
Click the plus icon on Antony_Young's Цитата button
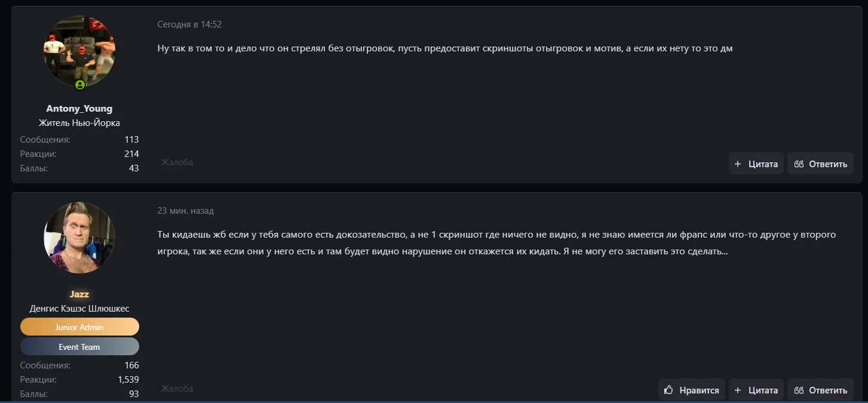click(x=738, y=164)
